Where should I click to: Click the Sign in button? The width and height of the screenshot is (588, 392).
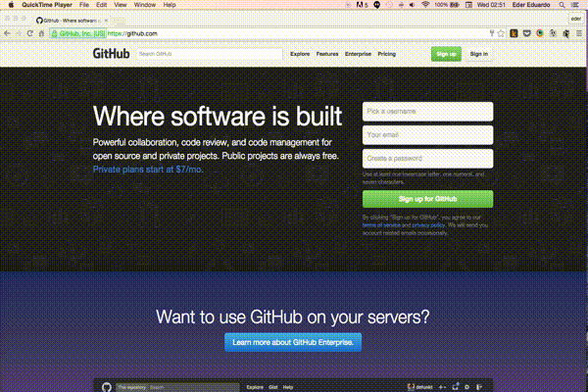(x=479, y=54)
